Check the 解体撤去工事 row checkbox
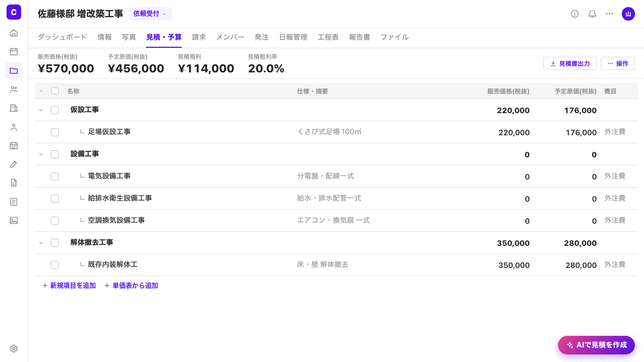This screenshot has height=362, width=644. 55,243
